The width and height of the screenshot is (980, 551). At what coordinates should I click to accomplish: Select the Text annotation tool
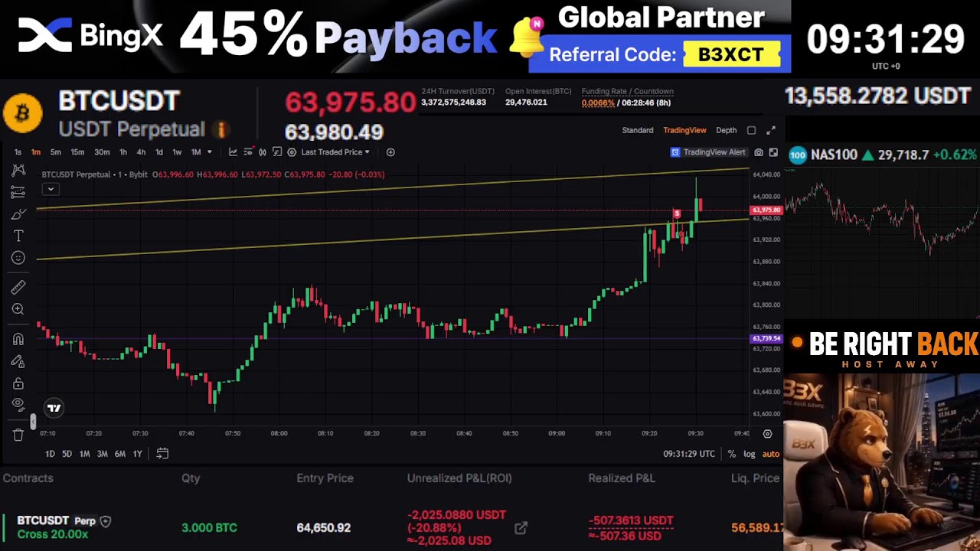tap(18, 236)
